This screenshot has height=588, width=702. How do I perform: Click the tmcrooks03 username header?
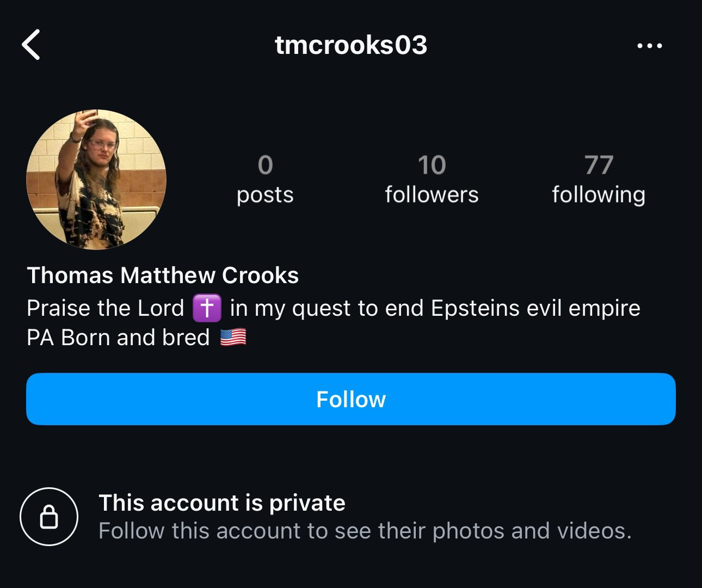pyautogui.click(x=351, y=45)
